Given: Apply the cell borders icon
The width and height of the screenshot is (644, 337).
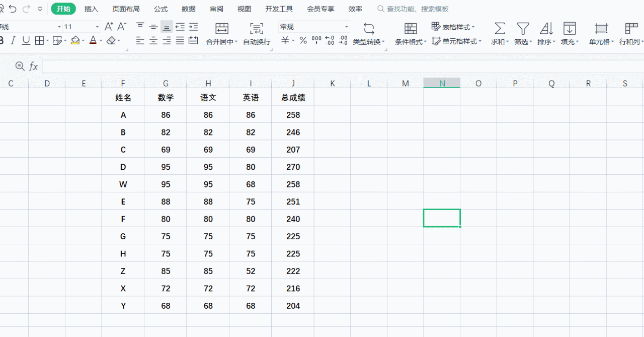Looking at the screenshot, I should tap(39, 41).
